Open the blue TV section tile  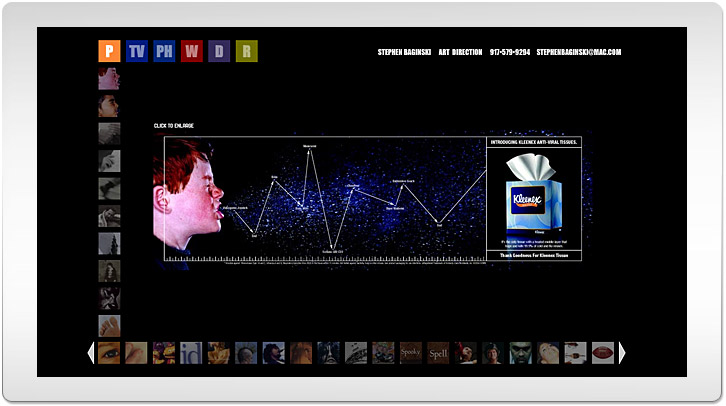[x=137, y=51]
